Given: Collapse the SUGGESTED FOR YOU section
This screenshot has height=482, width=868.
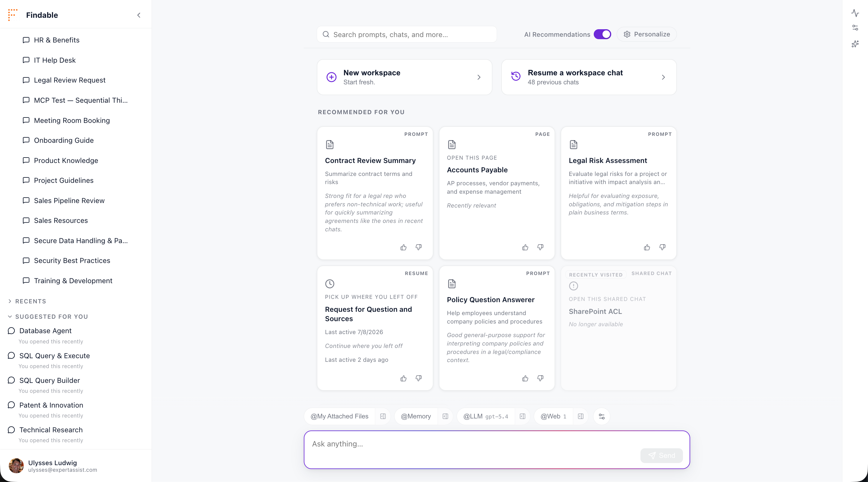Looking at the screenshot, I should pos(48,317).
